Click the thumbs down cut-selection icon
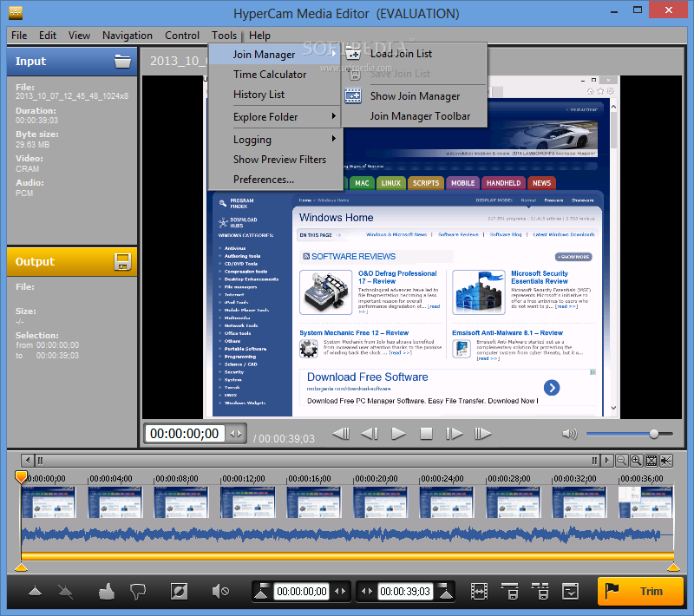This screenshot has height=616, width=694. [138, 592]
